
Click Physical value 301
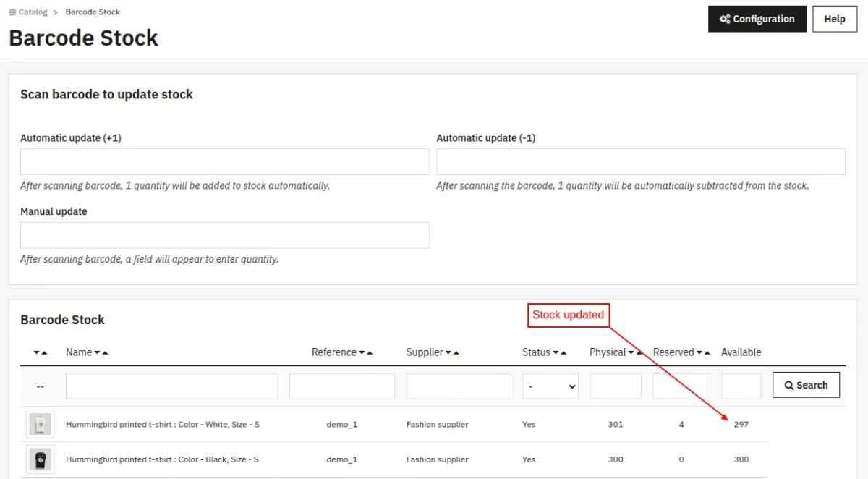pyautogui.click(x=616, y=425)
